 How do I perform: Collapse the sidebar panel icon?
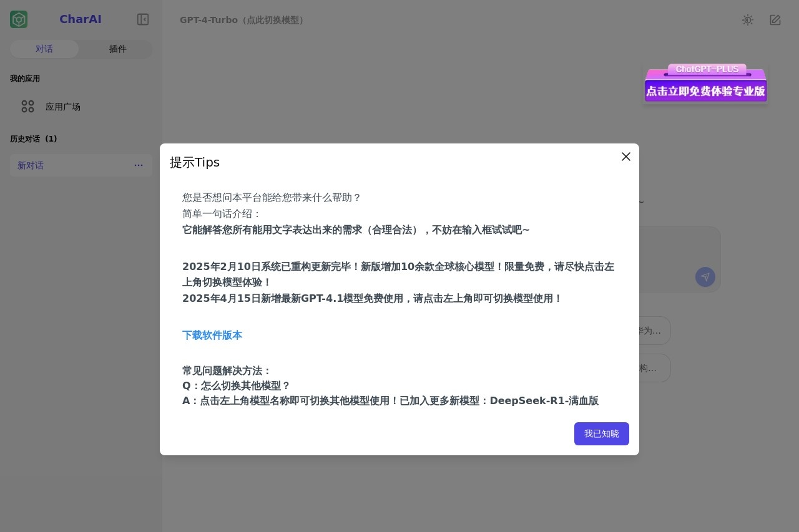coord(143,19)
